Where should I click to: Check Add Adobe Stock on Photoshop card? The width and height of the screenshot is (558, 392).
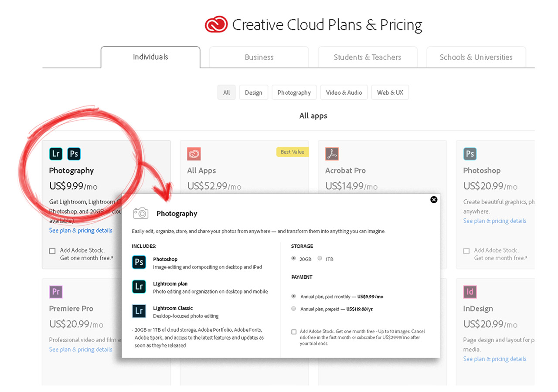click(466, 251)
